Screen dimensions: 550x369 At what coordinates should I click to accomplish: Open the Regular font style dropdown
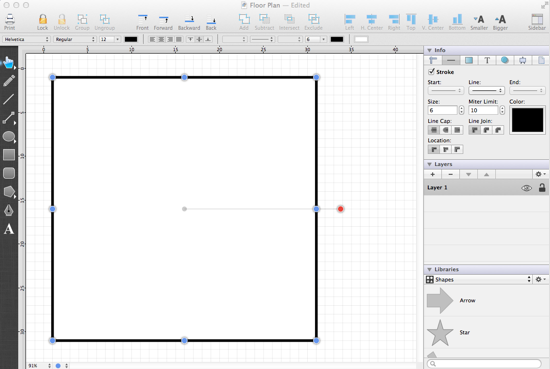(x=75, y=39)
